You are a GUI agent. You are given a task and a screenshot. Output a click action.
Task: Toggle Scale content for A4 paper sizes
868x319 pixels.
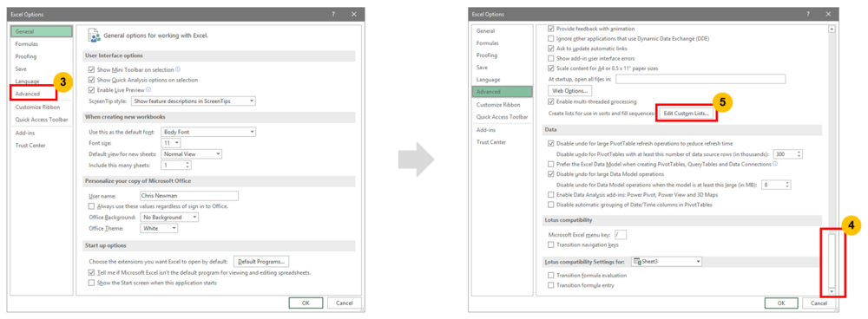point(551,68)
